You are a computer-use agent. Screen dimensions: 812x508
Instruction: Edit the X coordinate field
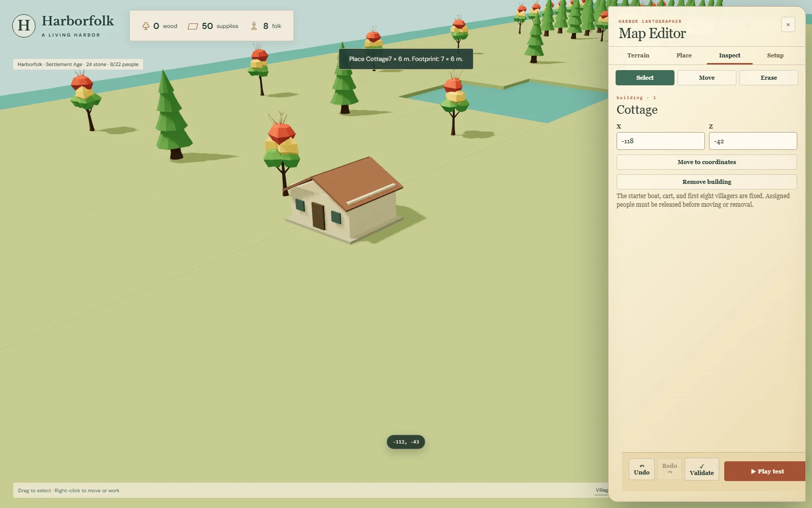coord(660,141)
